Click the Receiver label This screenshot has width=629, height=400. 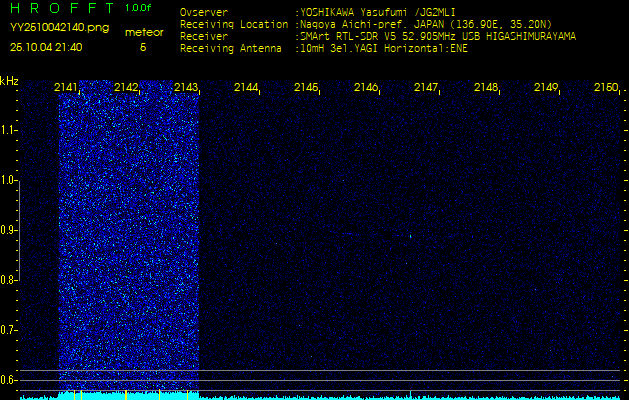point(204,37)
